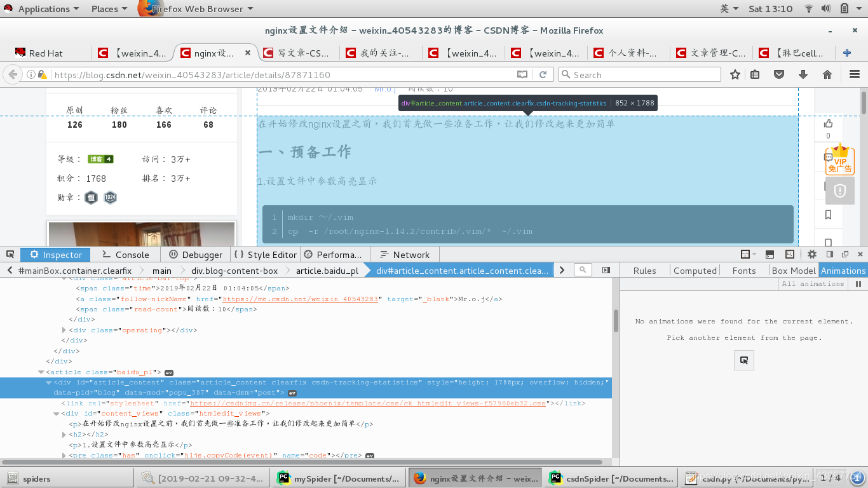
Task: Open the Network tab
Action: [404, 254]
